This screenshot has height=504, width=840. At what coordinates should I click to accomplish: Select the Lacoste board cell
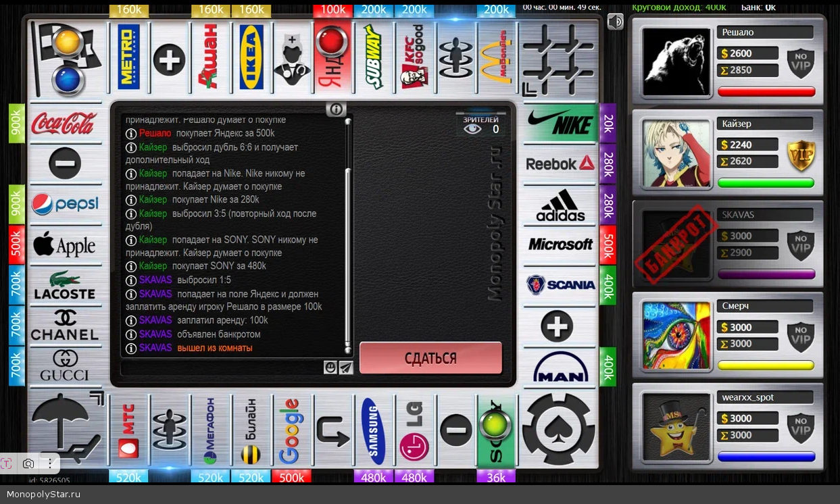click(x=65, y=285)
